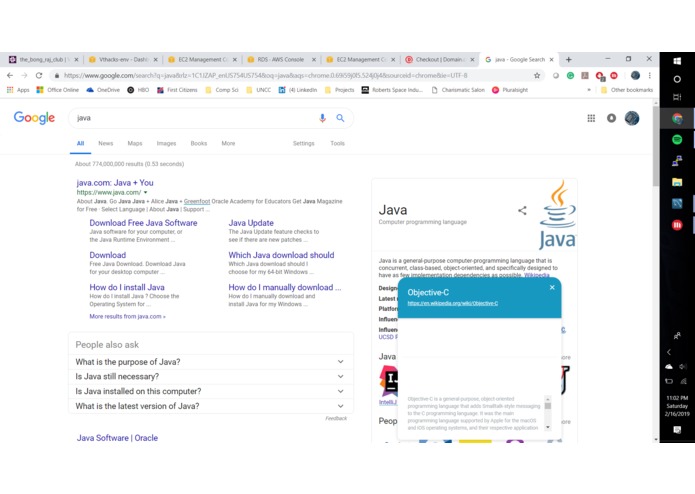Open a new browser tab

pos(568,59)
